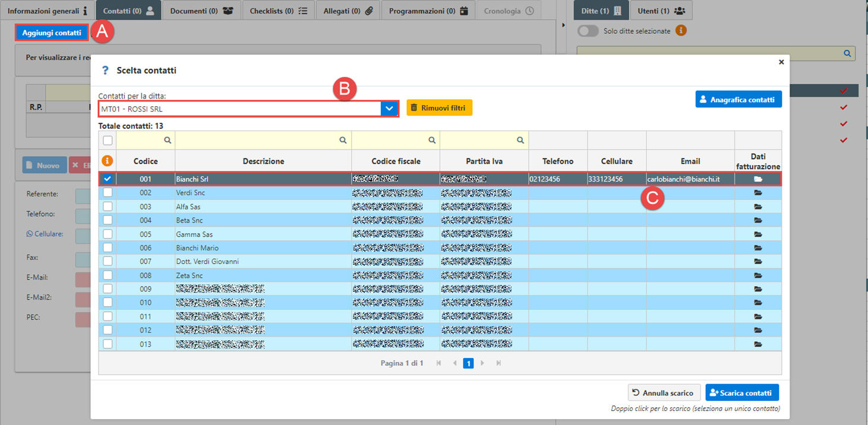
Task: Open billing data folder for Verdi Snc
Action: point(757,192)
